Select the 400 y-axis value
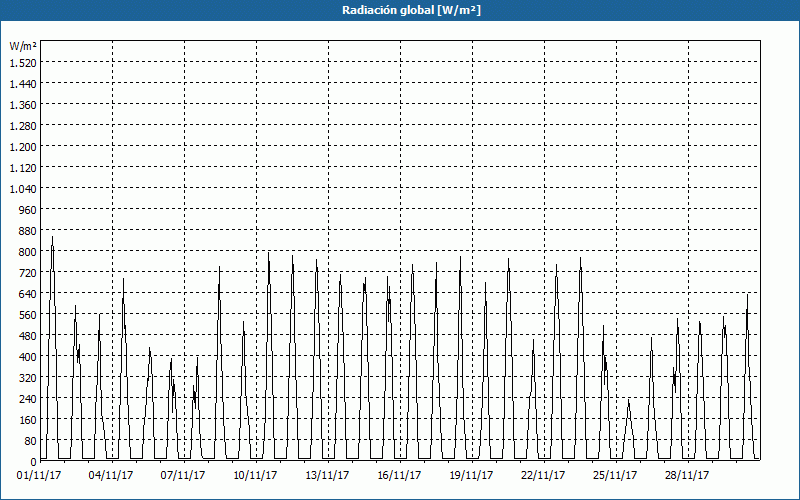The width and height of the screenshot is (800, 500). [29, 357]
